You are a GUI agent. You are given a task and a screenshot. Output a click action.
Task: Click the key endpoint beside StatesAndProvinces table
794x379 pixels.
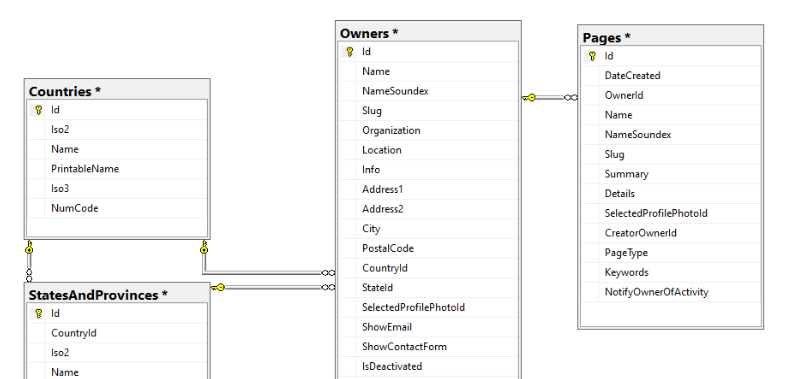click(218, 287)
